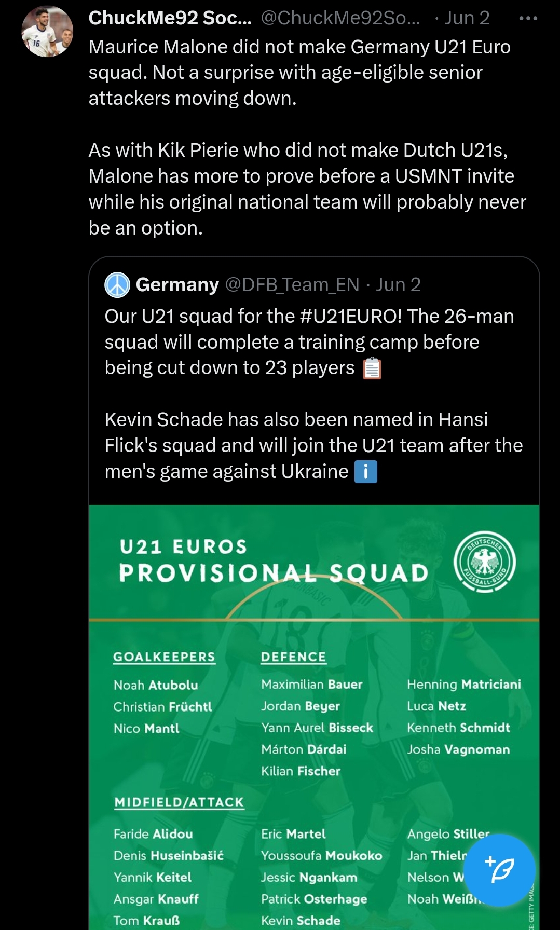Click the MIDFIELD/ATTACK heading in image
This screenshot has height=930, width=560.
click(x=179, y=802)
